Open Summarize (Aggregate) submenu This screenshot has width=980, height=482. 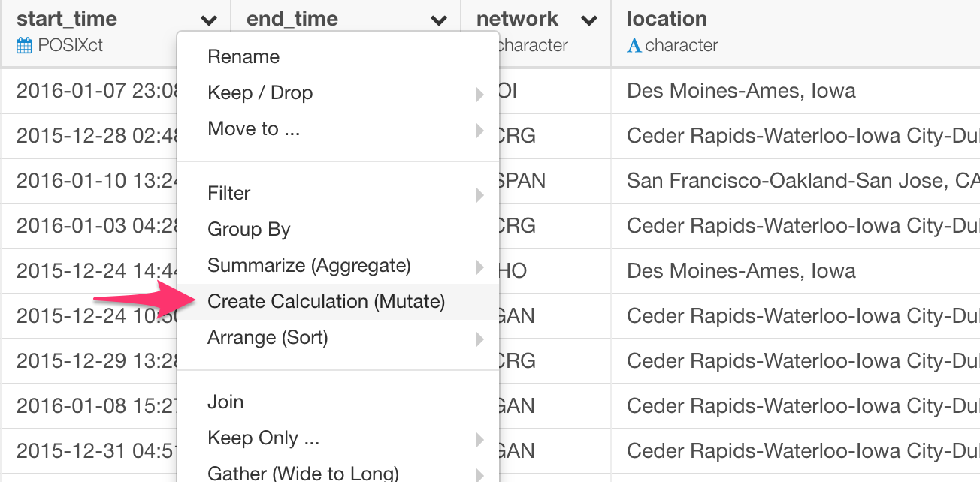tap(309, 266)
